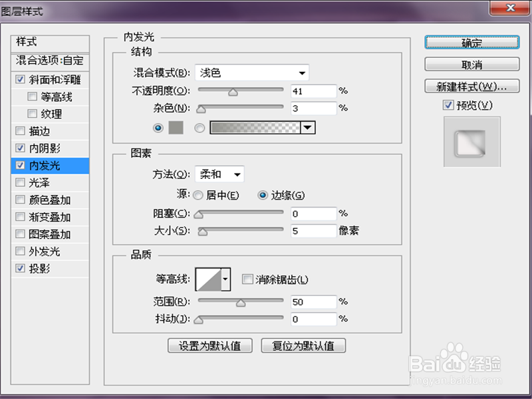The width and height of the screenshot is (532, 399).
Task: Click 复位为默认值 button
Action: point(303,346)
